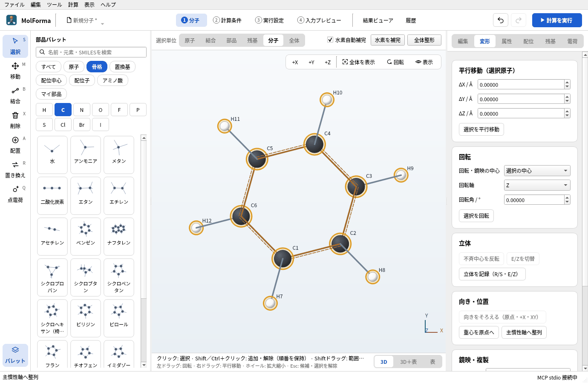Set selection unit to 残基
Screen dimensions: 588x383
click(x=252, y=40)
